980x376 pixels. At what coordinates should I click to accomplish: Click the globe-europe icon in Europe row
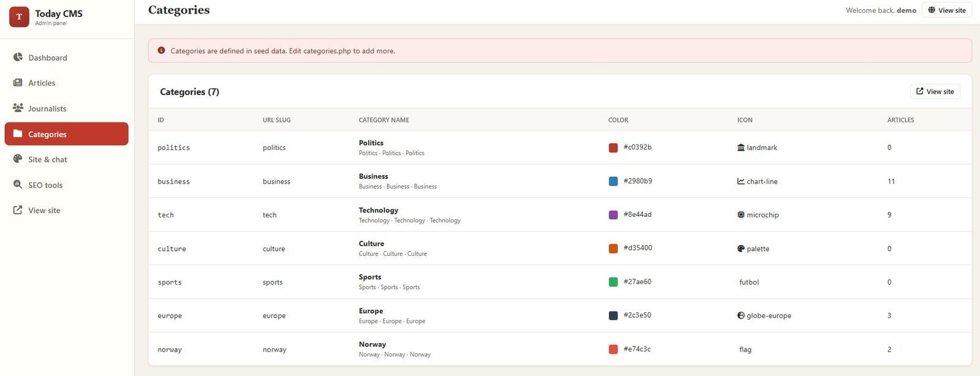coord(741,315)
